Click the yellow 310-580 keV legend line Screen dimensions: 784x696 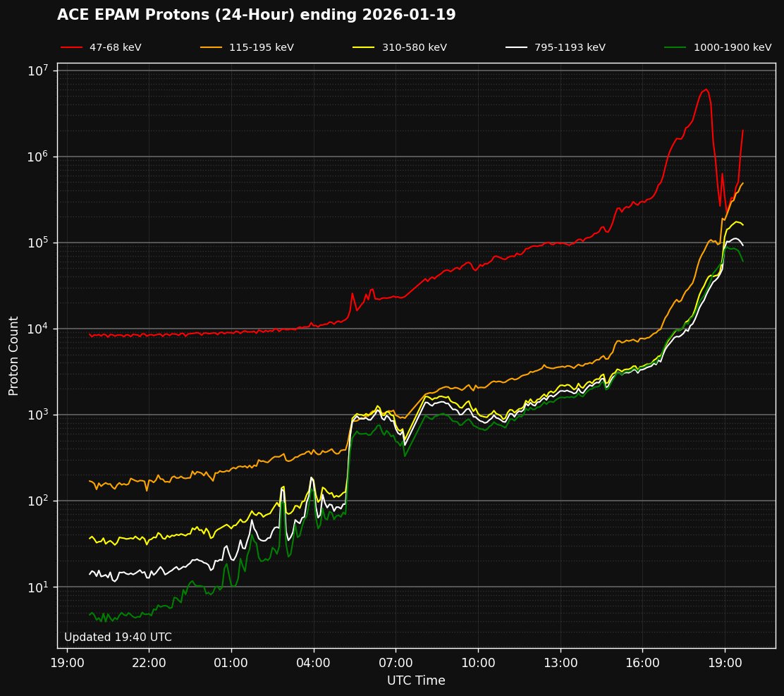[364, 47]
